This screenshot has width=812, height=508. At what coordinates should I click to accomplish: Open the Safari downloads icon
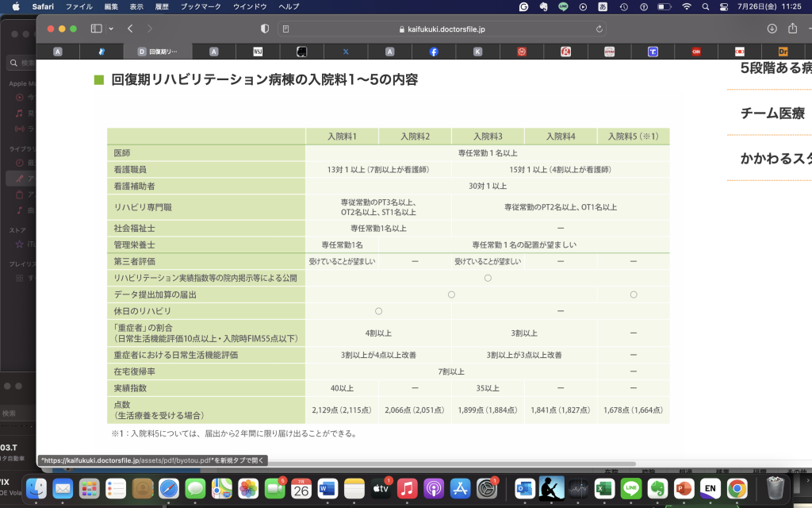tap(772, 29)
